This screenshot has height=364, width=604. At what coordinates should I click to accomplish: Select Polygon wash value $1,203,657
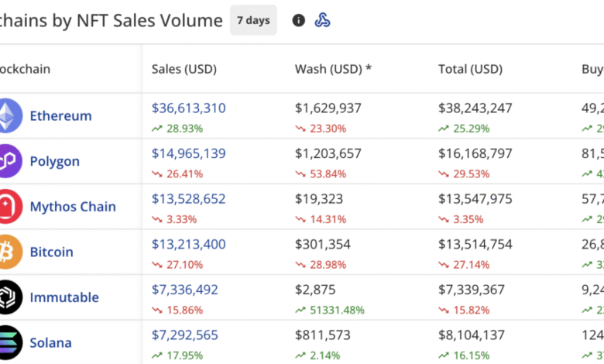[328, 153]
